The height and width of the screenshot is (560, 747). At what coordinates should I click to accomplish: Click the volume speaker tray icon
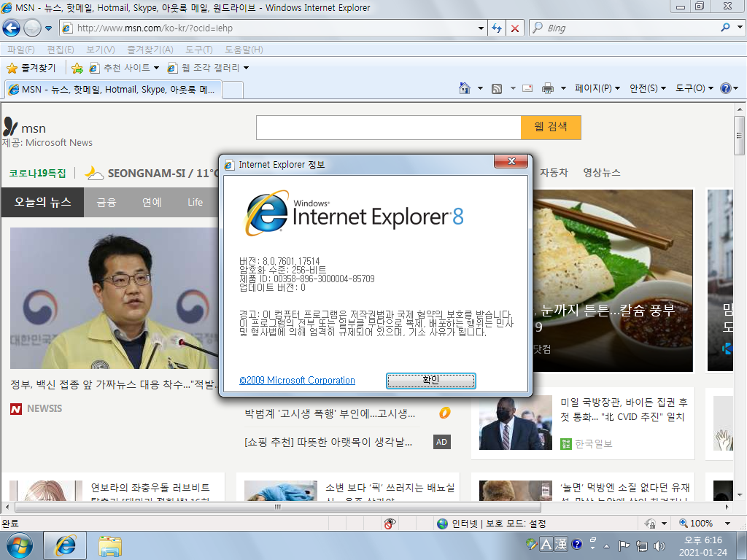pyautogui.click(x=659, y=545)
